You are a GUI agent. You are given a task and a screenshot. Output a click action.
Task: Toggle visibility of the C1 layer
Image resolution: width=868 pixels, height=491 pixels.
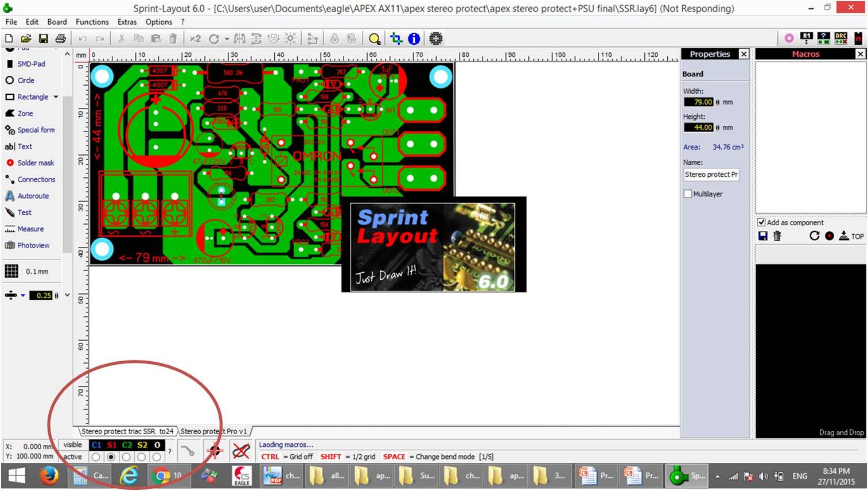96,445
